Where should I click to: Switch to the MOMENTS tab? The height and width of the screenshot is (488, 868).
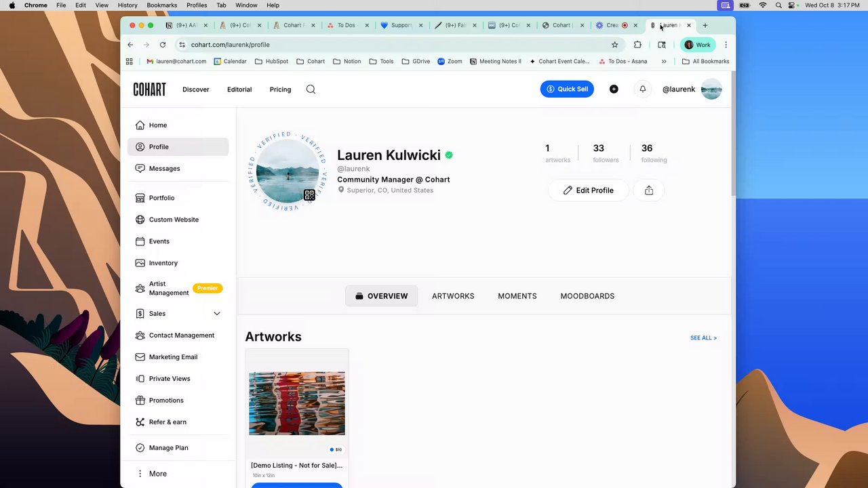(517, 296)
